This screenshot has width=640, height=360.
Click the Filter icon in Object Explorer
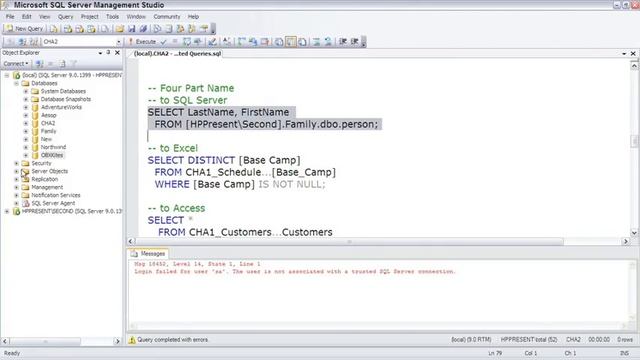74,64
